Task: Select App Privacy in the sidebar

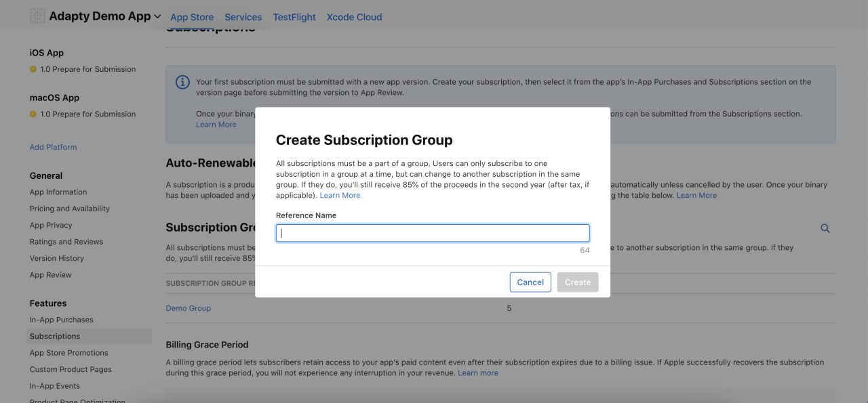Action: pos(51,225)
